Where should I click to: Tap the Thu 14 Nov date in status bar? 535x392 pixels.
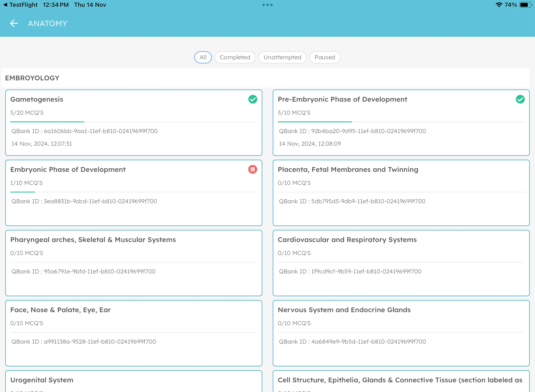click(90, 5)
